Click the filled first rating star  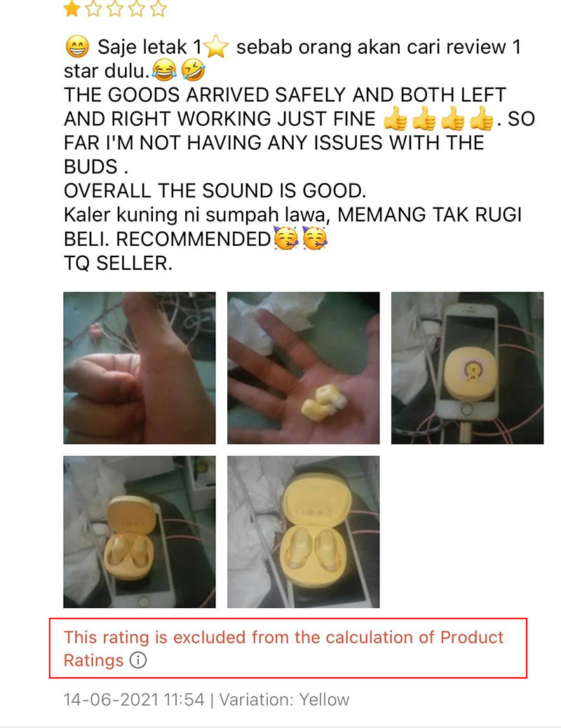click(72, 8)
